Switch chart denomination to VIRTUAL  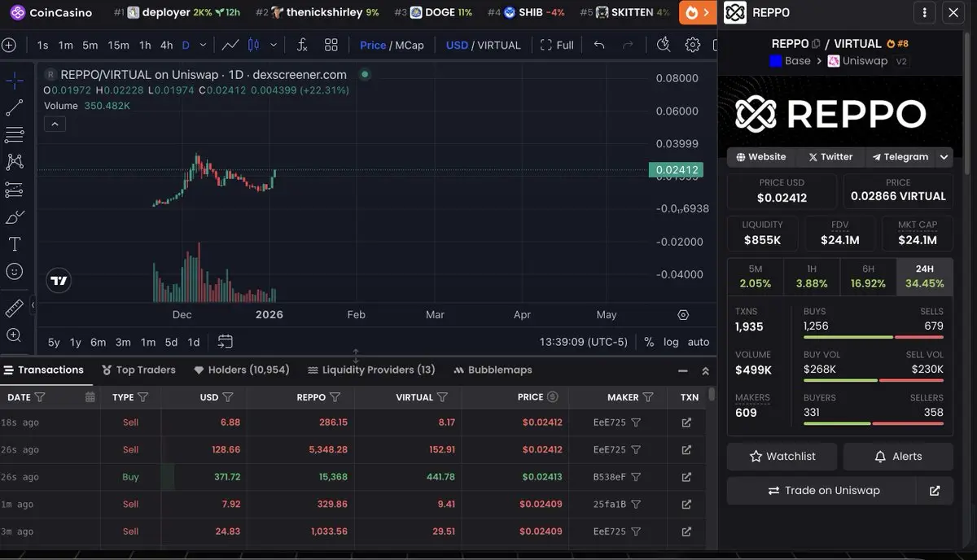pos(498,45)
